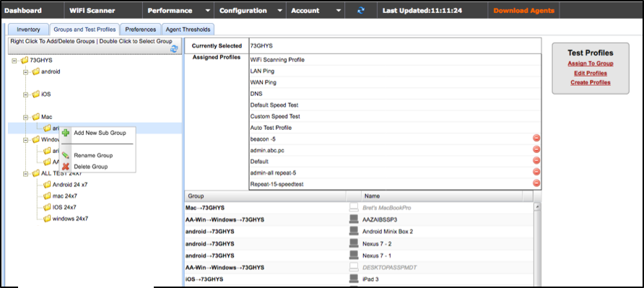Click the folder icon of windows 24x7
Image resolution: width=644 pixels, height=288 pixels.
coord(47,219)
